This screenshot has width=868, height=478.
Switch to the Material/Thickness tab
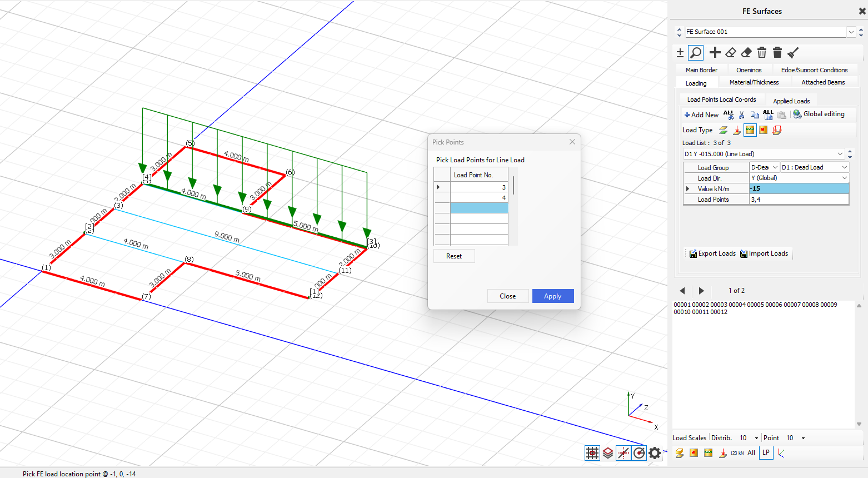click(754, 82)
